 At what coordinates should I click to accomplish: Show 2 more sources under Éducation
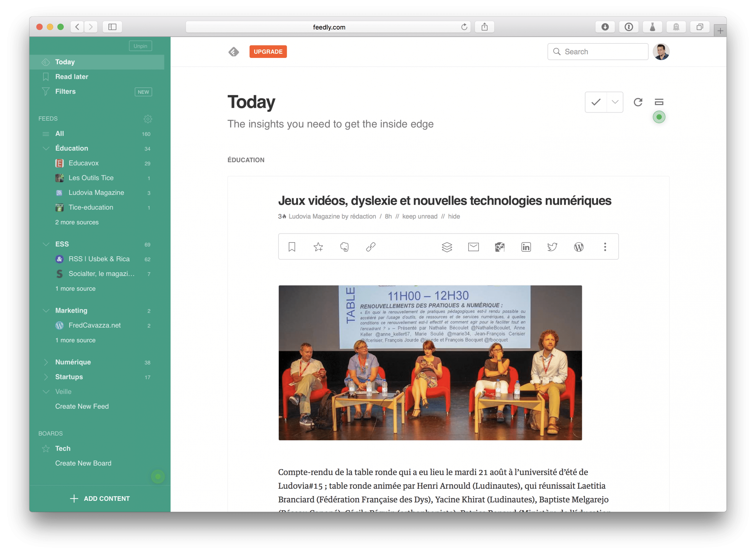pos(77,222)
